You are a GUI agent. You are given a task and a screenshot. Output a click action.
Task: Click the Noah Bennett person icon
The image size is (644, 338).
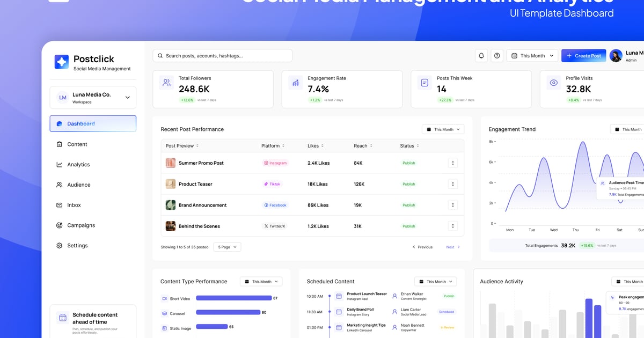pyautogui.click(x=395, y=327)
